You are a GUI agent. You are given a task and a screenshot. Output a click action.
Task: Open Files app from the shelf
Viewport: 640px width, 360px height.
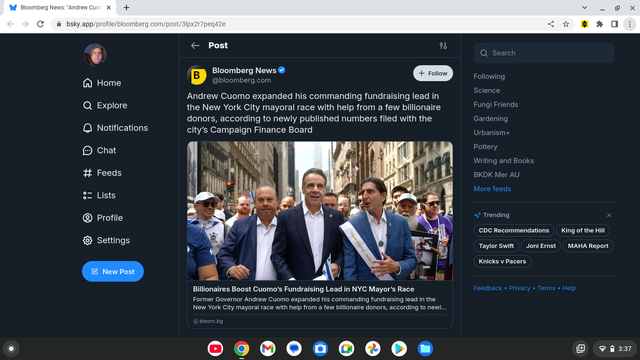pyautogui.click(x=425, y=349)
